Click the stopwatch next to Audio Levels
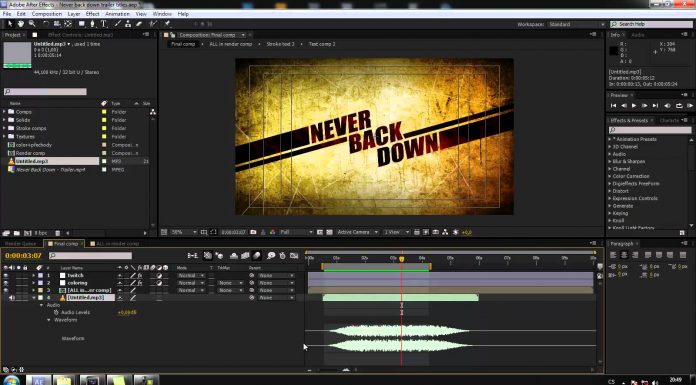696x385 pixels. coord(56,312)
